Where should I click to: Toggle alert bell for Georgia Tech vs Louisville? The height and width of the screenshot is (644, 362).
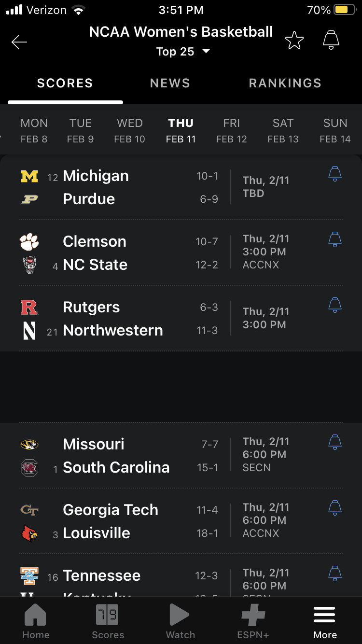[335, 507]
